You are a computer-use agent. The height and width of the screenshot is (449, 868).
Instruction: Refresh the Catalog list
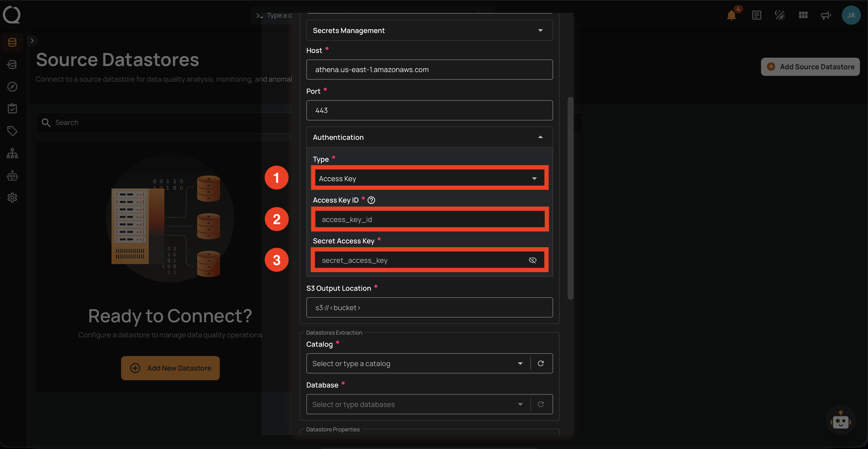[x=541, y=363]
